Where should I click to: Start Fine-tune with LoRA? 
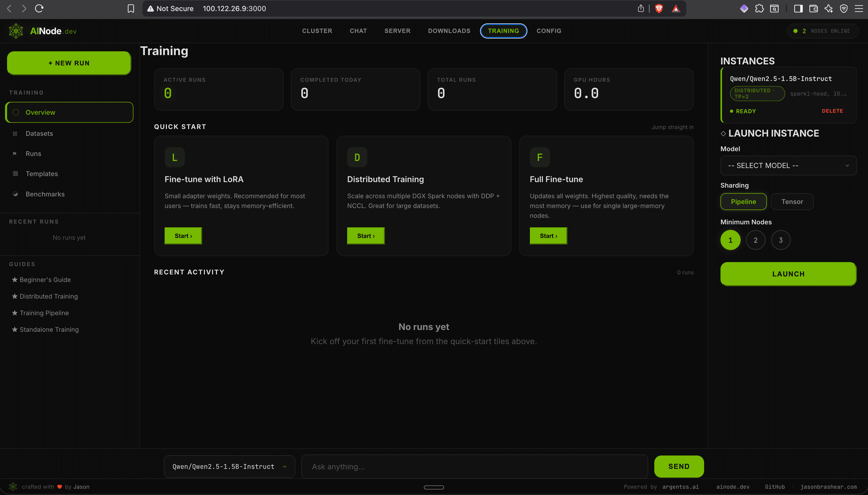[x=183, y=236]
